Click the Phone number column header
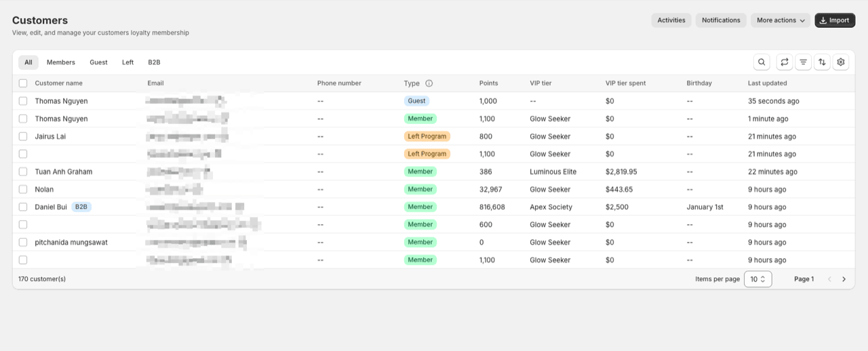Image resolution: width=868 pixels, height=351 pixels. point(339,83)
